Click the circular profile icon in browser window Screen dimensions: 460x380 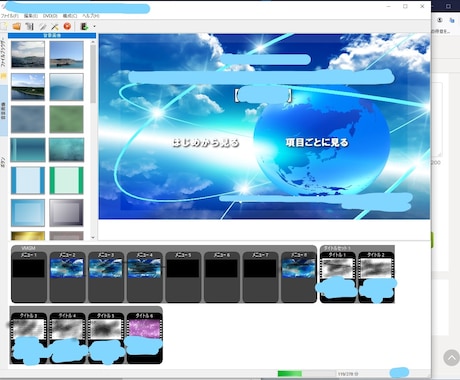click(440, 20)
